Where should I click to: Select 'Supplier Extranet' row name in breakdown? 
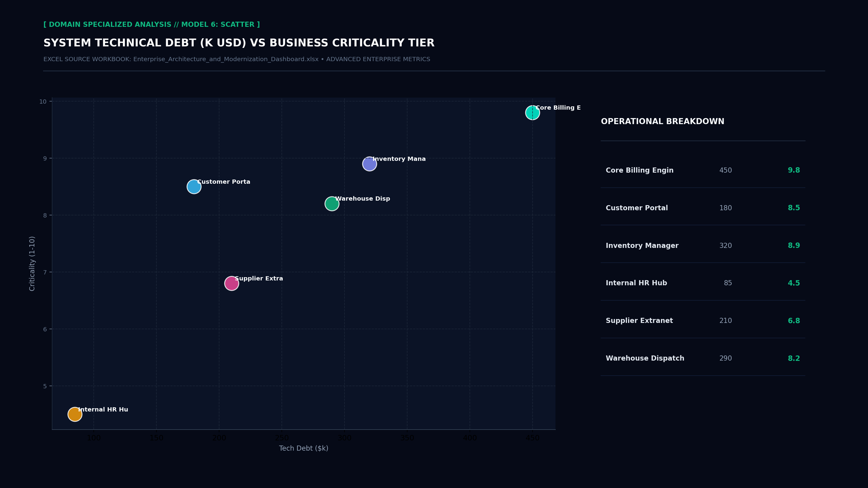click(639, 321)
